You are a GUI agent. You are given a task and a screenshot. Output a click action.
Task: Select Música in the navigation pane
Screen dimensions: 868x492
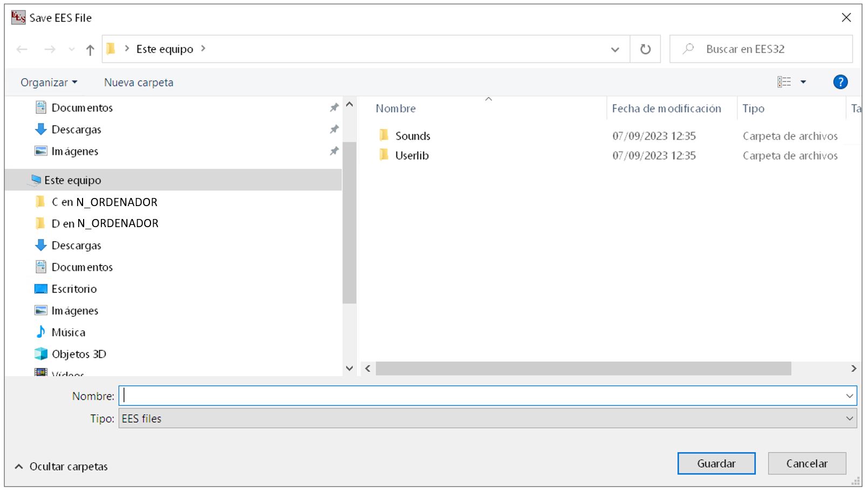coord(68,332)
